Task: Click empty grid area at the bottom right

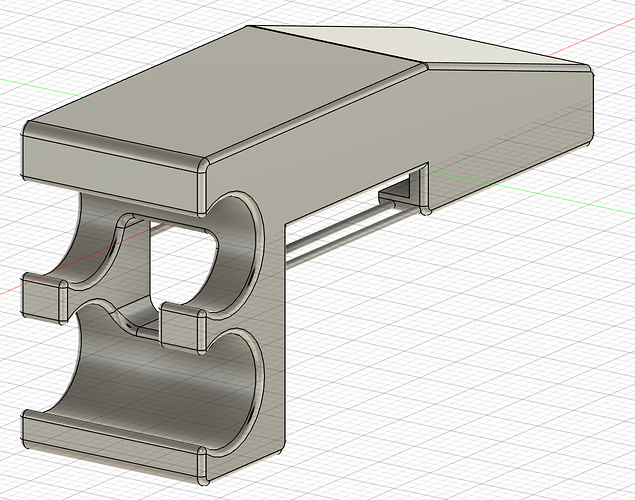Action: [x=520, y=420]
